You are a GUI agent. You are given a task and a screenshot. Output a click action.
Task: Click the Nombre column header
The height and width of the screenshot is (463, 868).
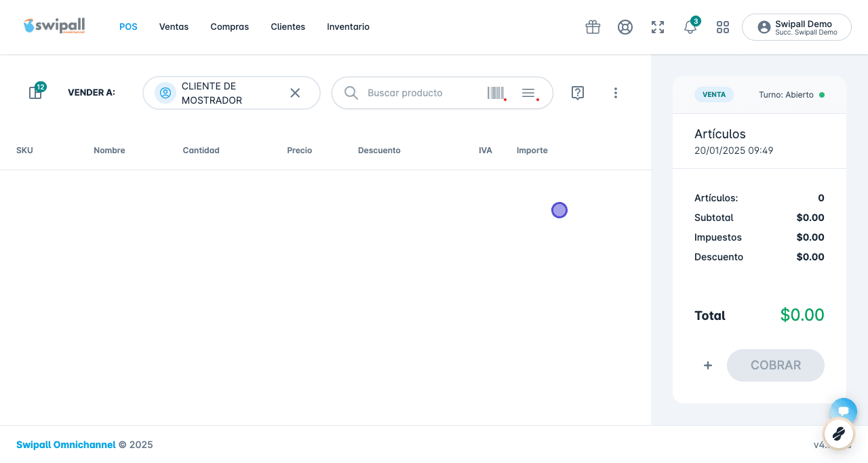tap(109, 150)
